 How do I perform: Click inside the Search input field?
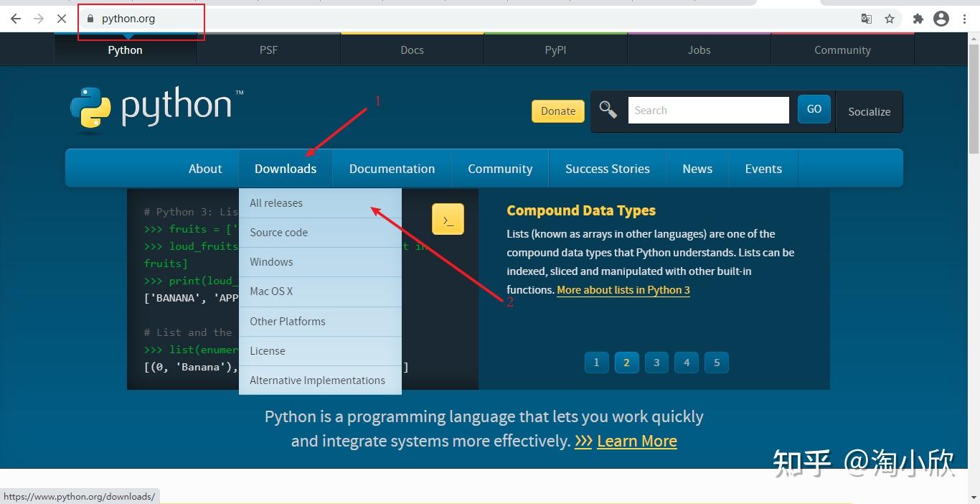[708, 109]
